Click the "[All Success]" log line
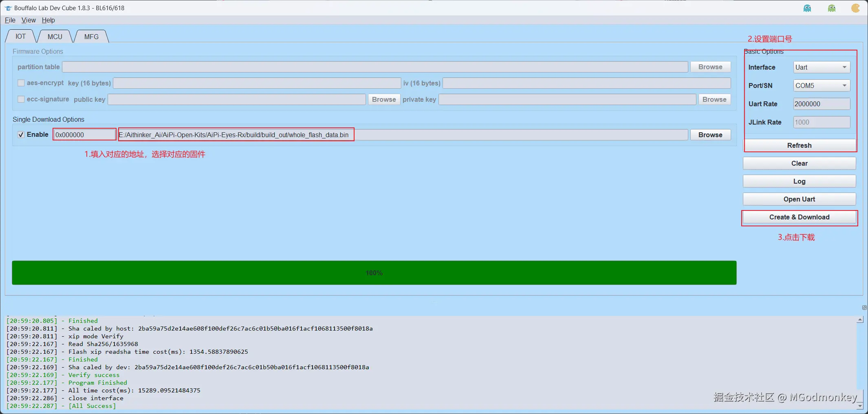 [61, 406]
